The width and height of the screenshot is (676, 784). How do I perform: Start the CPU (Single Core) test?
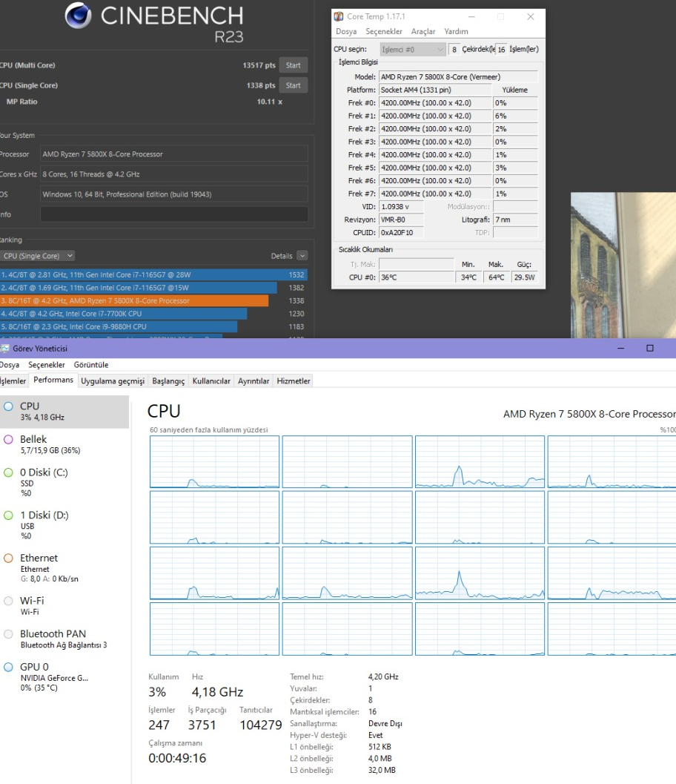click(294, 85)
